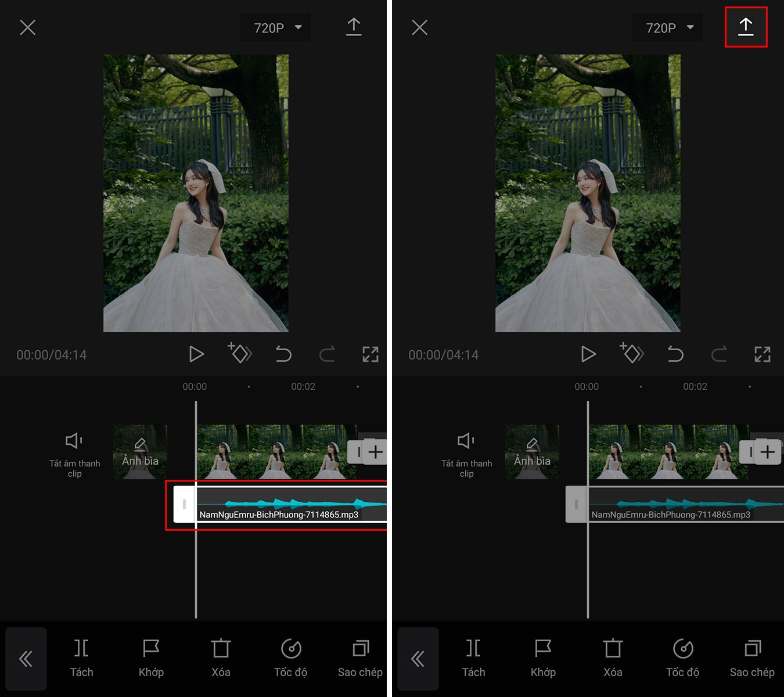The image size is (784, 697).
Task: Select the video clip track in the left screen
Action: click(276, 452)
